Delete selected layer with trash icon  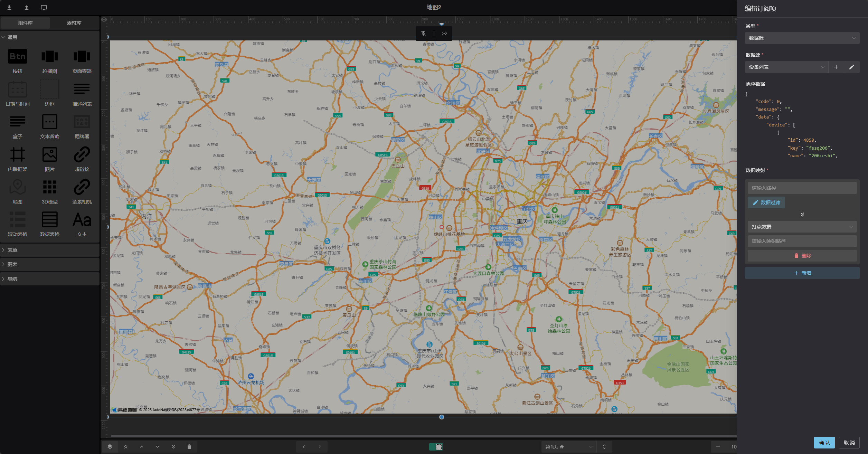pos(189,446)
